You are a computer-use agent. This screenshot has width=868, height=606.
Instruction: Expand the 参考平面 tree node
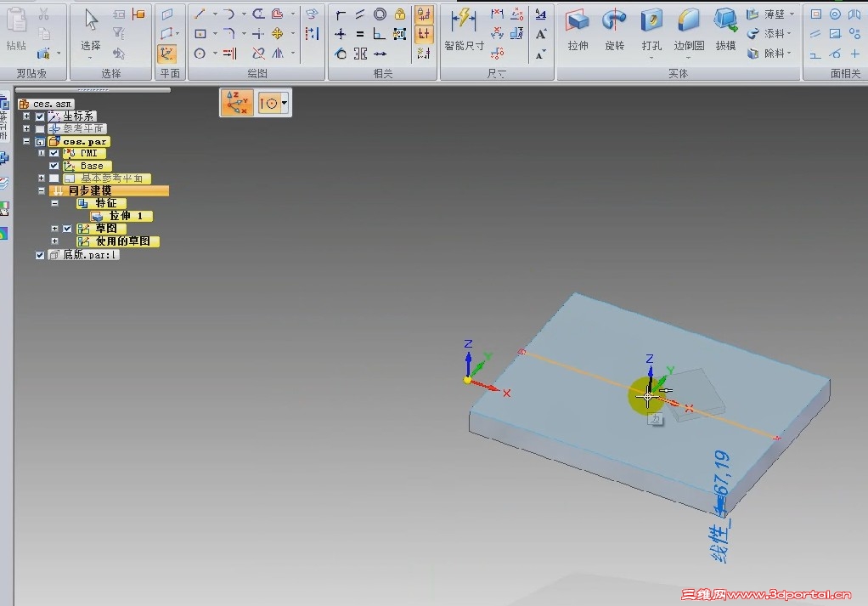coord(26,128)
